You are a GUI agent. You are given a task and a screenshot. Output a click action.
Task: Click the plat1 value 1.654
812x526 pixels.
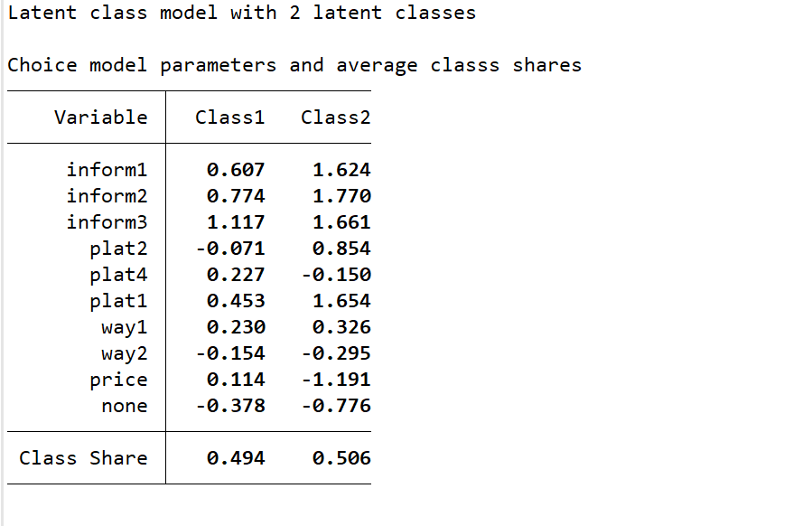click(x=341, y=301)
